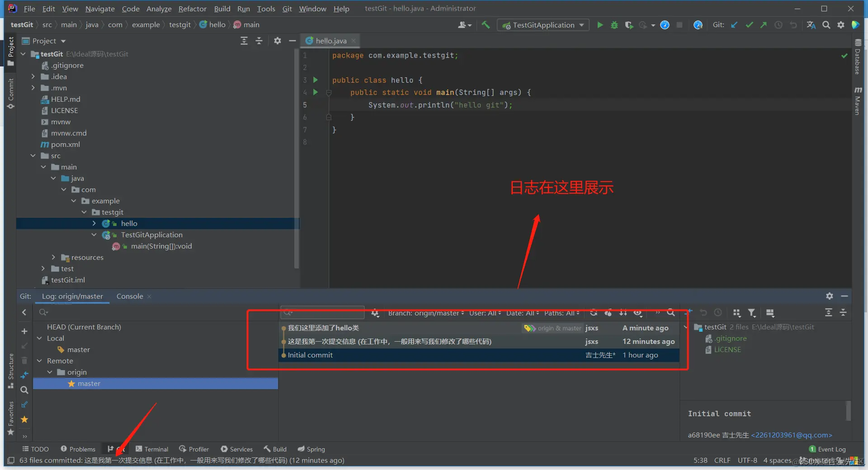Viewport: 868px width, 470px height.
Task: Select the hello.java editor tab
Action: 331,41
